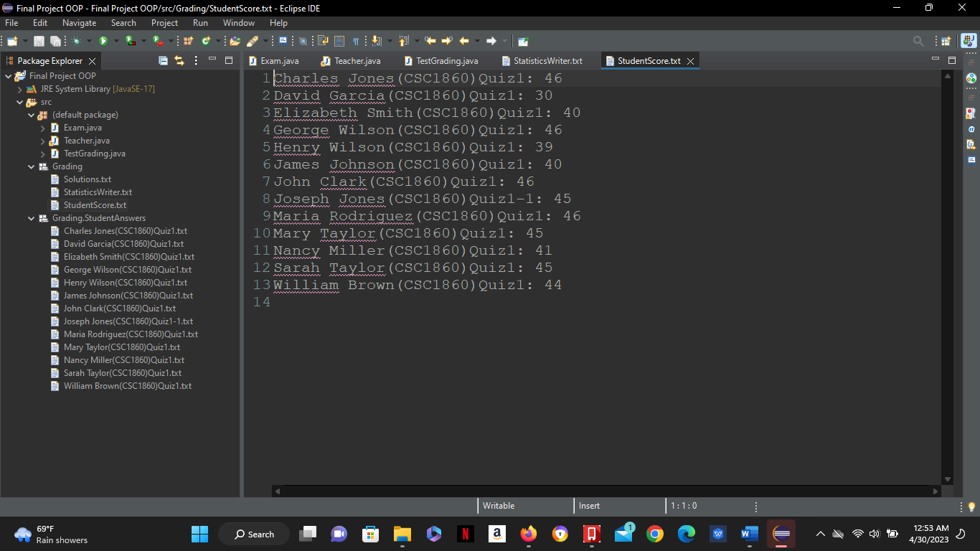This screenshot has width=980, height=551.
Task: Open the Debug dropdown arrow
Action: pos(90,41)
